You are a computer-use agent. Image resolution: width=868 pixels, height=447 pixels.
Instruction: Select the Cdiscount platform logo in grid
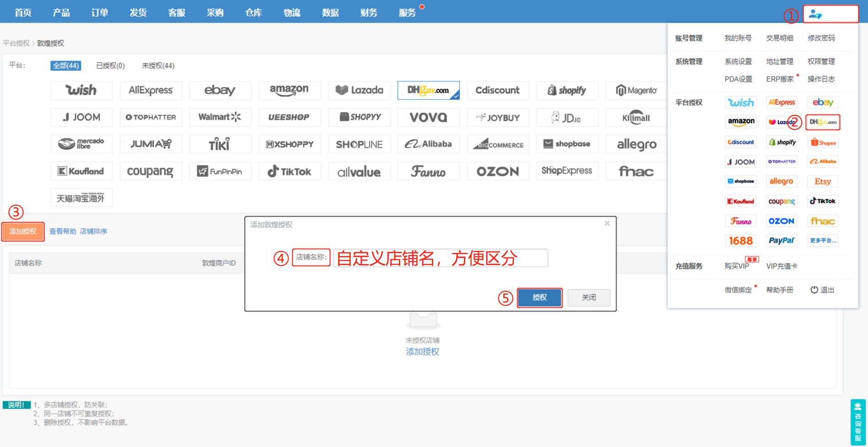(x=498, y=90)
